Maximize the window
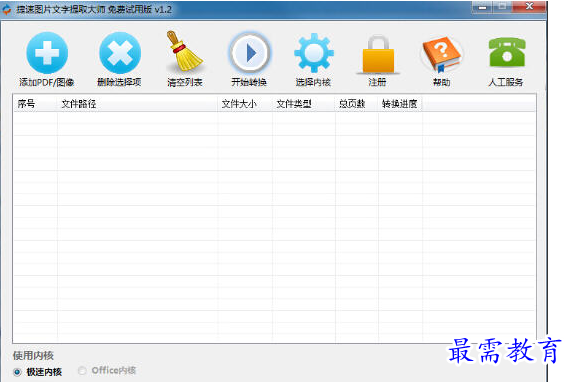This screenshot has height=382, width=570. click(502, 7)
